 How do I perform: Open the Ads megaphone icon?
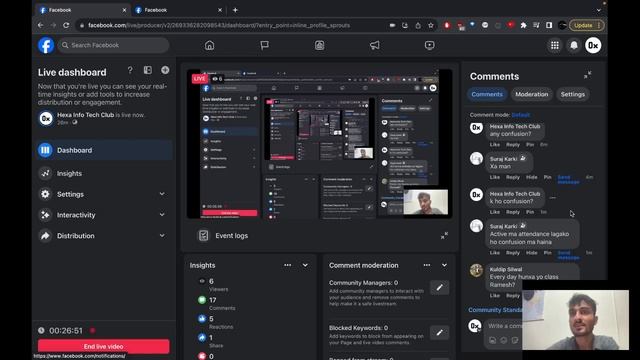tap(374, 45)
